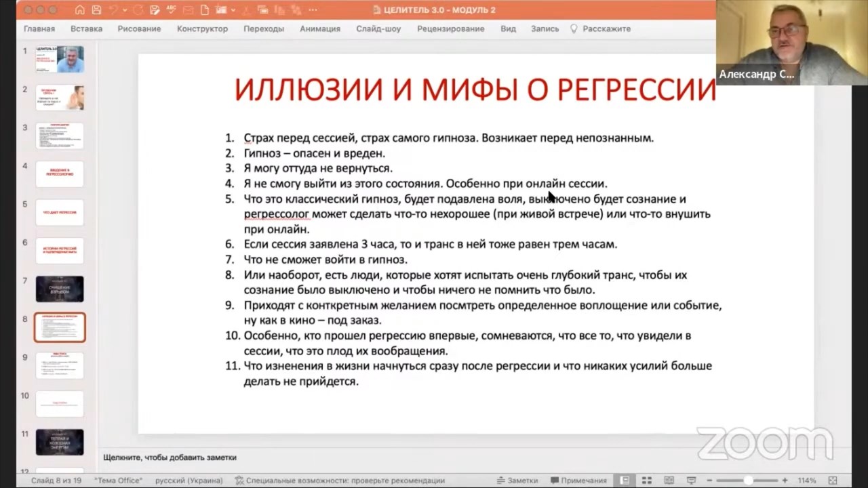Click the underlined word 'регрессолог' on the slide

(277, 214)
